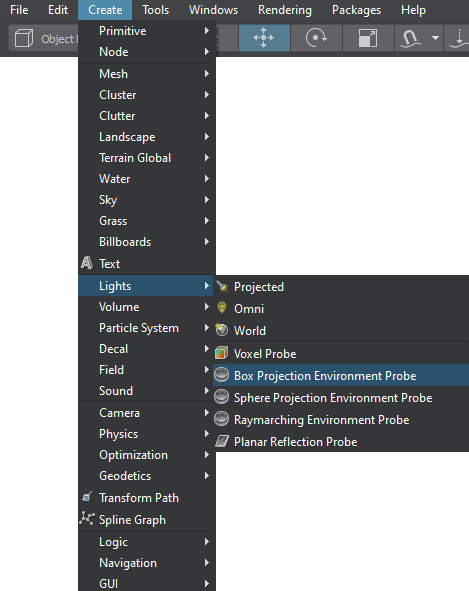Select the Translate move tool icon
This screenshot has width=469, height=591.
click(264, 38)
